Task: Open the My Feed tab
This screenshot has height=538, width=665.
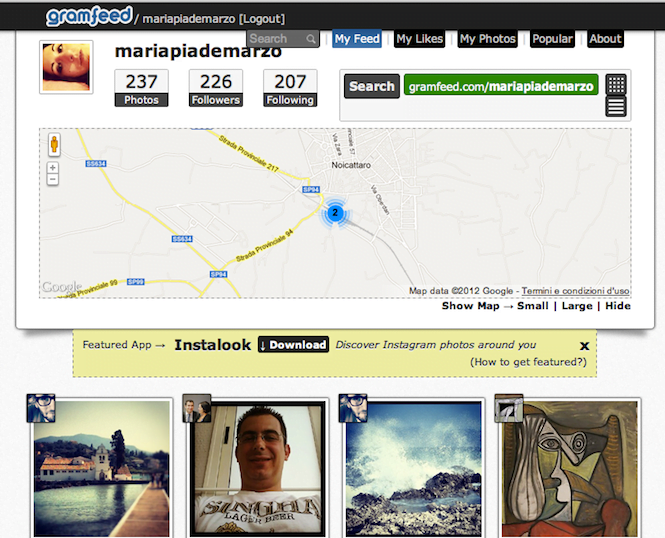Action: 357,39
